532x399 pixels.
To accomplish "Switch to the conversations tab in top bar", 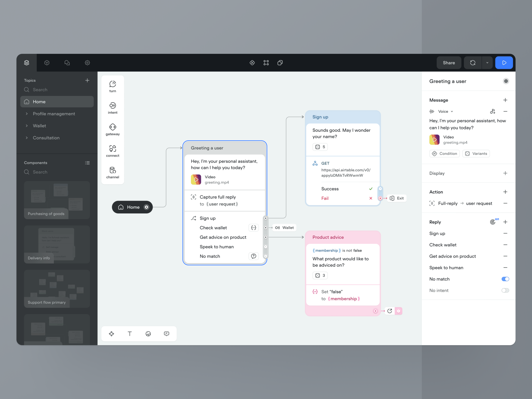I will [x=67, y=63].
